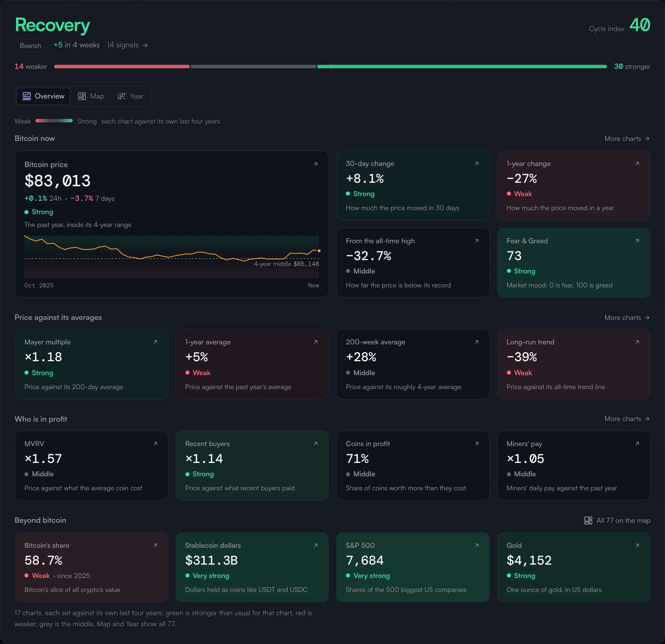Open the Gold card arrow icon

point(637,545)
